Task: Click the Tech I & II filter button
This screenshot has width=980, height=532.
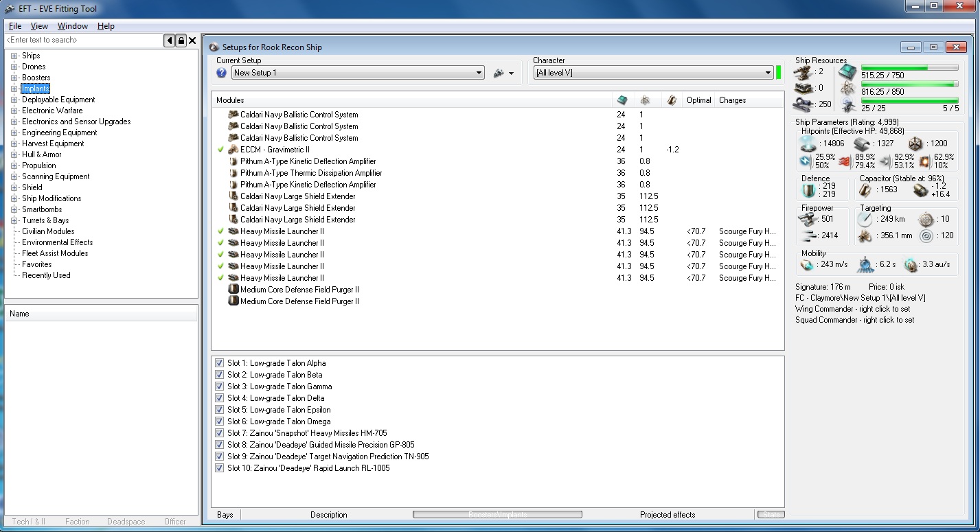Action: click(x=28, y=522)
